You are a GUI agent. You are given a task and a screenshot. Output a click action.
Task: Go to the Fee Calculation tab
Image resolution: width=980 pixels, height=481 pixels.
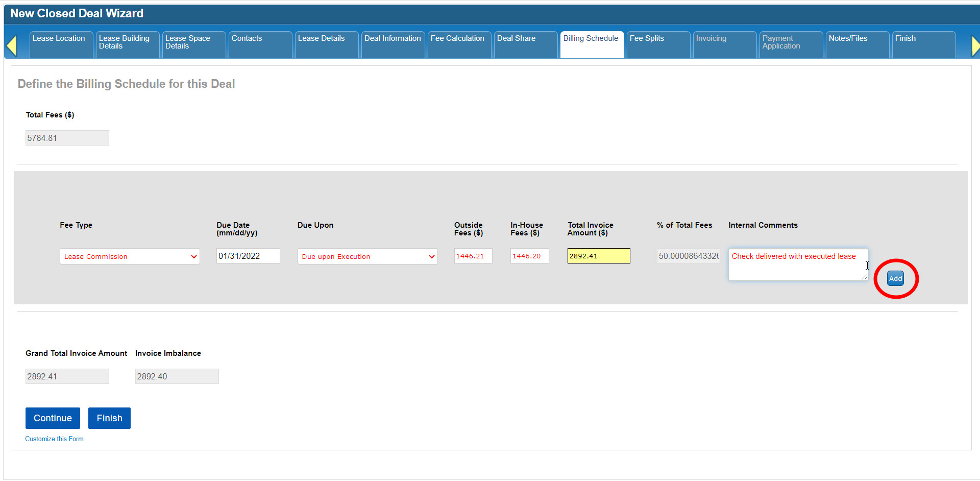(x=458, y=44)
